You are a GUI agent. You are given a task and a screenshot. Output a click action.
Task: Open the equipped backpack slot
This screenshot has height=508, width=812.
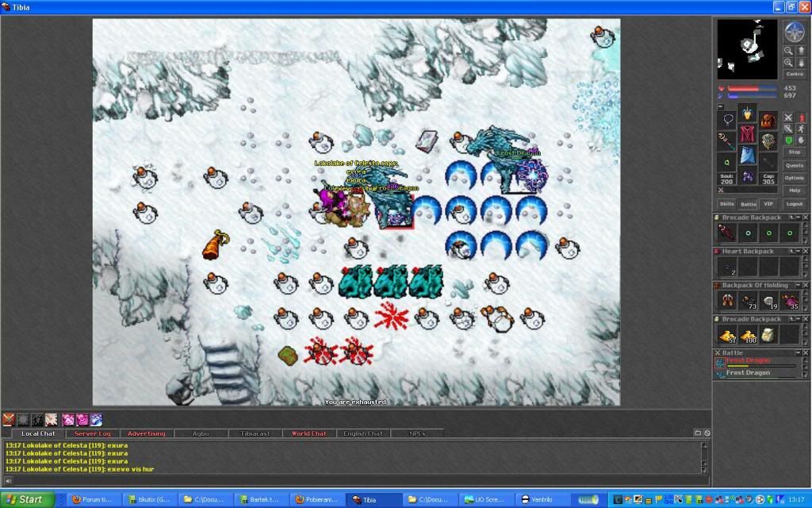pyautogui.click(x=768, y=121)
